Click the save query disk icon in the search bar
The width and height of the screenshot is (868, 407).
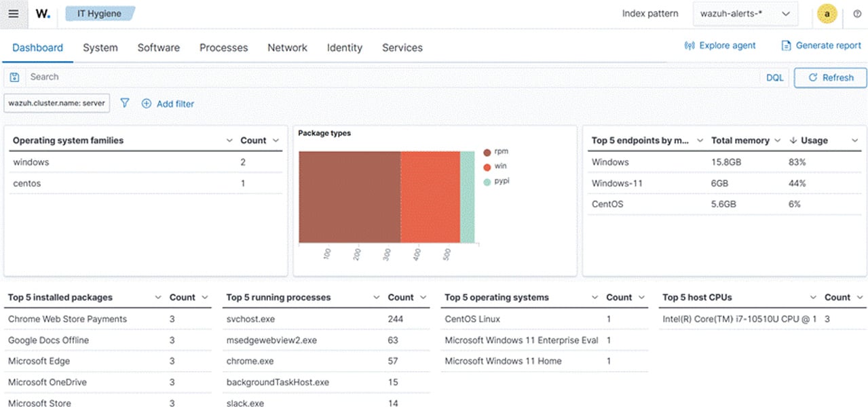point(14,77)
